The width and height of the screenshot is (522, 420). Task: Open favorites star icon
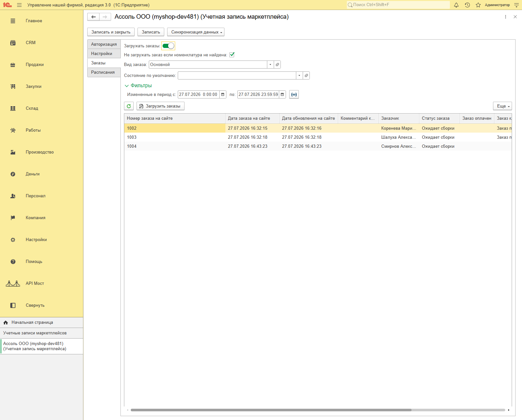click(x=478, y=5)
